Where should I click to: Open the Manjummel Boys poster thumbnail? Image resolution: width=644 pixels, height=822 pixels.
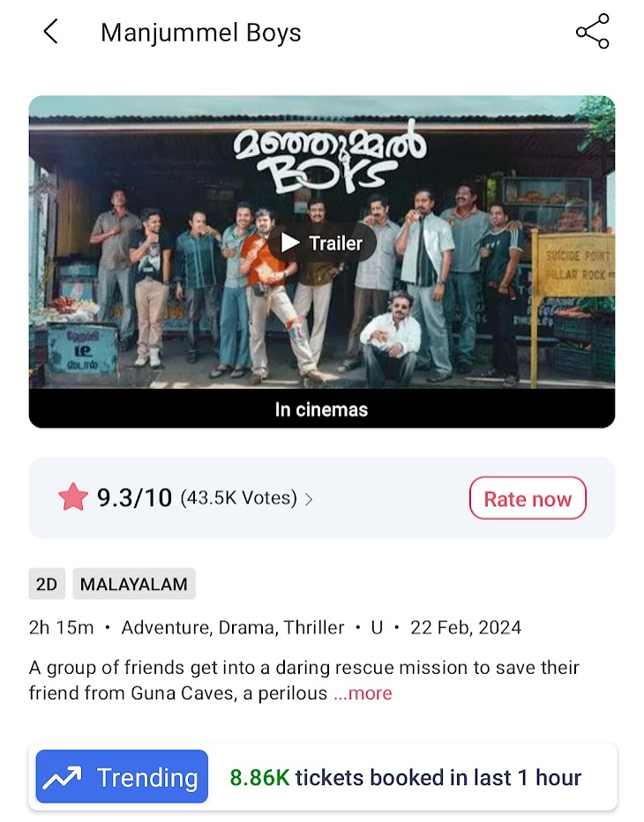click(321, 243)
